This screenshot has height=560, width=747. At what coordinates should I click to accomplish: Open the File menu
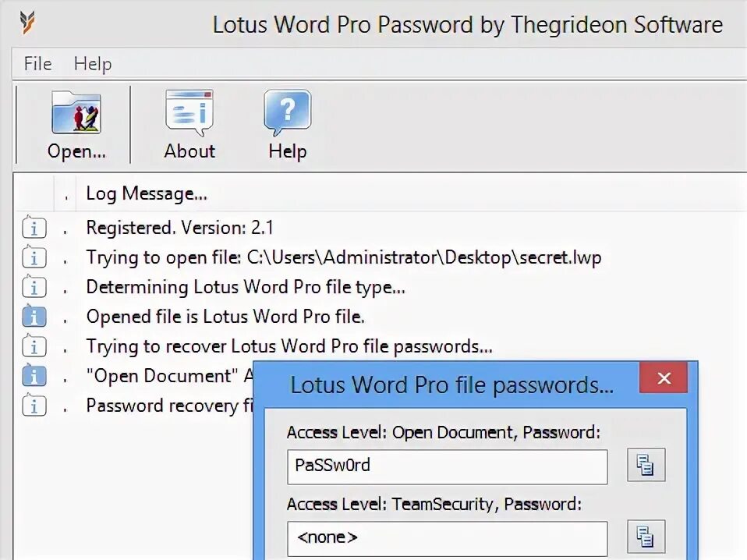tap(37, 63)
